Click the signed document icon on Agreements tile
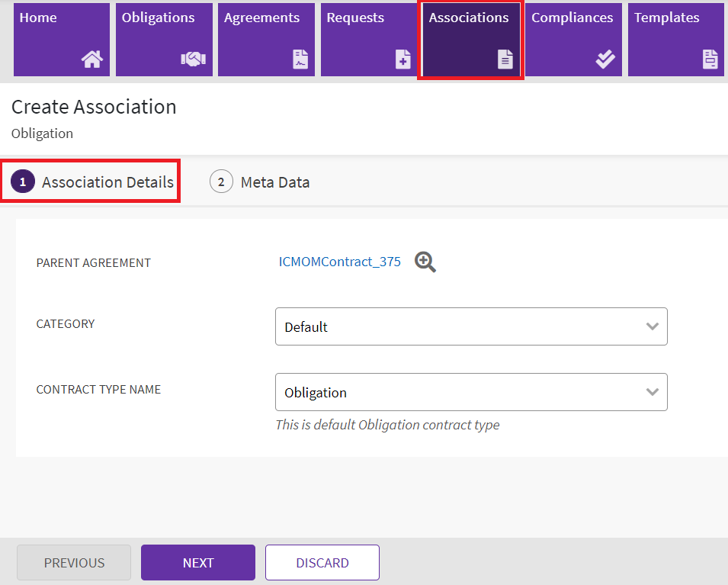The image size is (728, 585). [300, 59]
